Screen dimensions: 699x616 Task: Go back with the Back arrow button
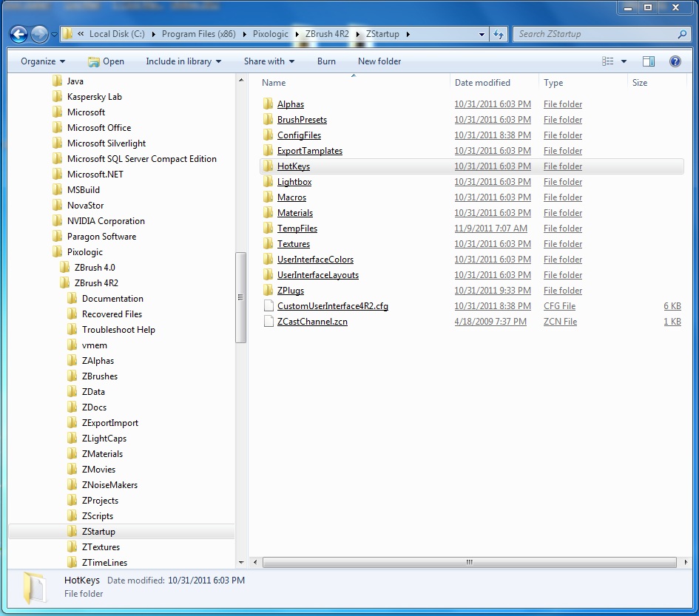pos(18,34)
